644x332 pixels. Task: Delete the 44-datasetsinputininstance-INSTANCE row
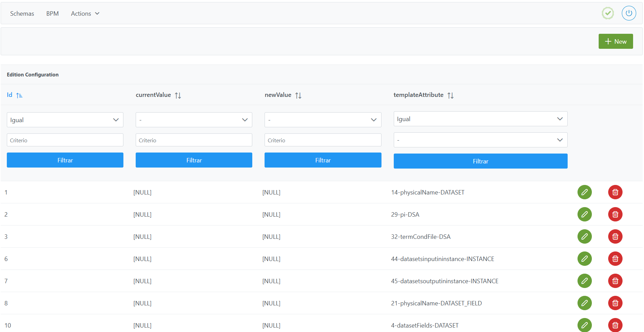[615, 259]
